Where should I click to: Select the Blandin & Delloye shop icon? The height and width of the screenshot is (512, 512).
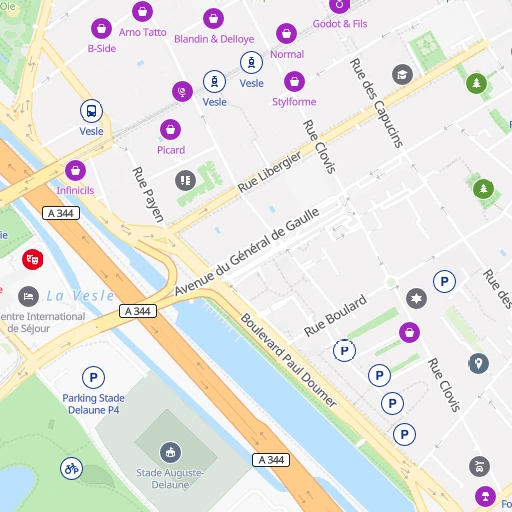pos(213,18)
